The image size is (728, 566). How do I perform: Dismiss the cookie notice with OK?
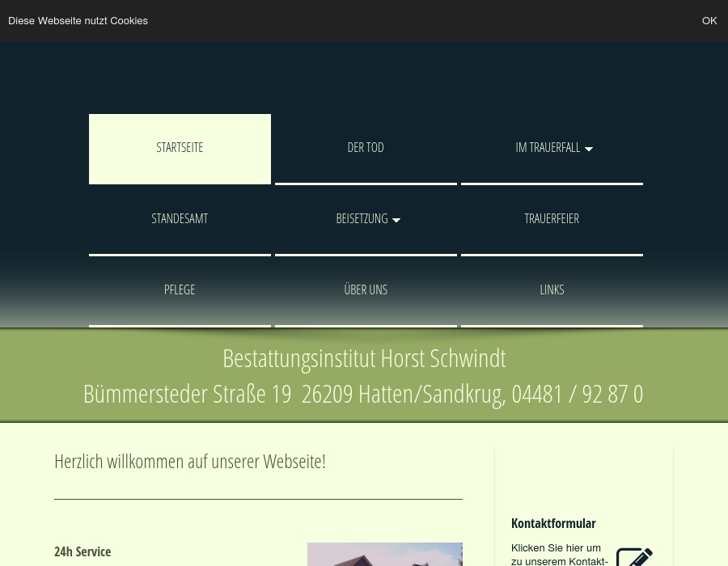pyautogui.click(x=709, y=21)
